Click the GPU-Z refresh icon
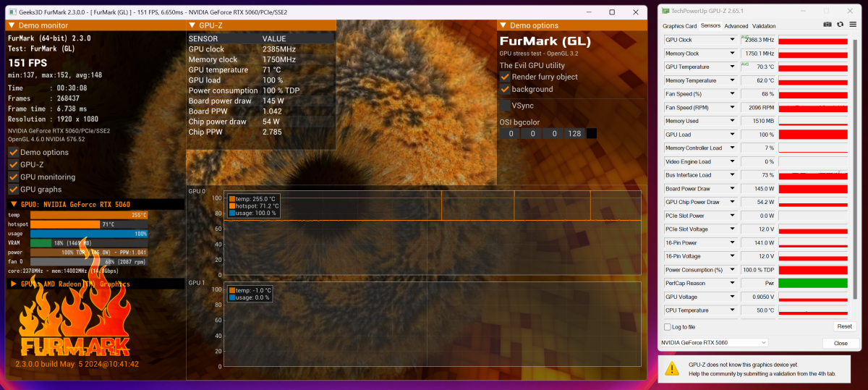 pos(840,24)
